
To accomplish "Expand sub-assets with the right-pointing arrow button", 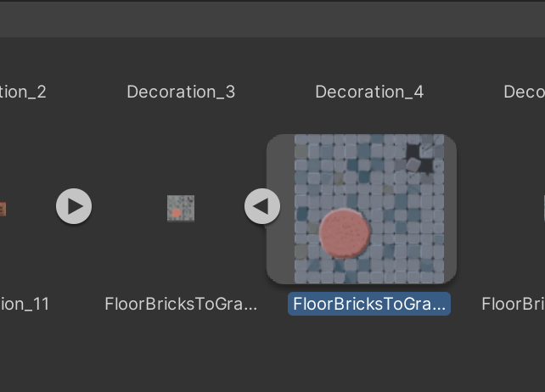I will (74, 206).
